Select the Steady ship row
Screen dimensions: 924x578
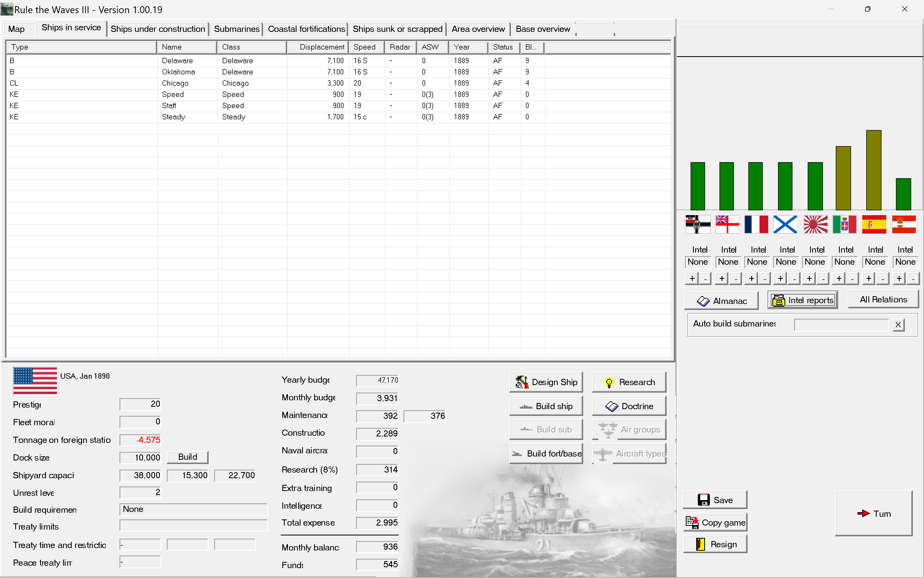pos(338,117)
